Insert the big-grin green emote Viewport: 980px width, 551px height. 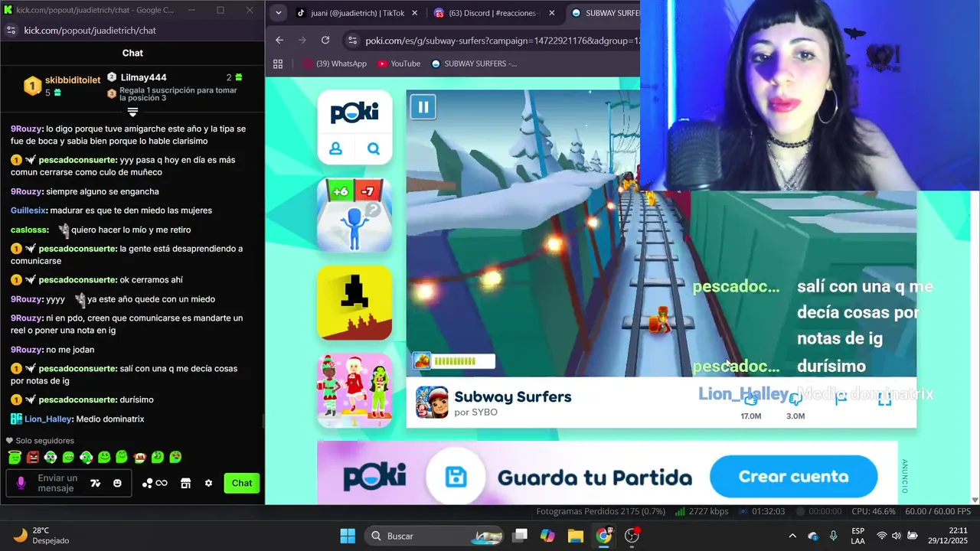[x=68, y=457]
